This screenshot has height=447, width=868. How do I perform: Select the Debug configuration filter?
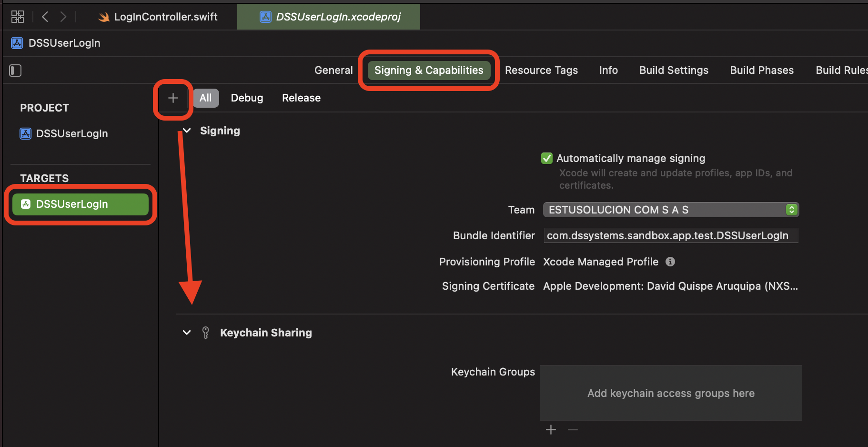pyautogui.click(x=247, y=98)
